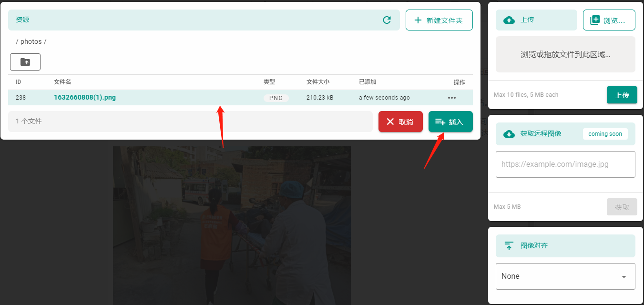Click the remote image URL input field
Viewport: 644px width, 305px height.
point(565,164)
